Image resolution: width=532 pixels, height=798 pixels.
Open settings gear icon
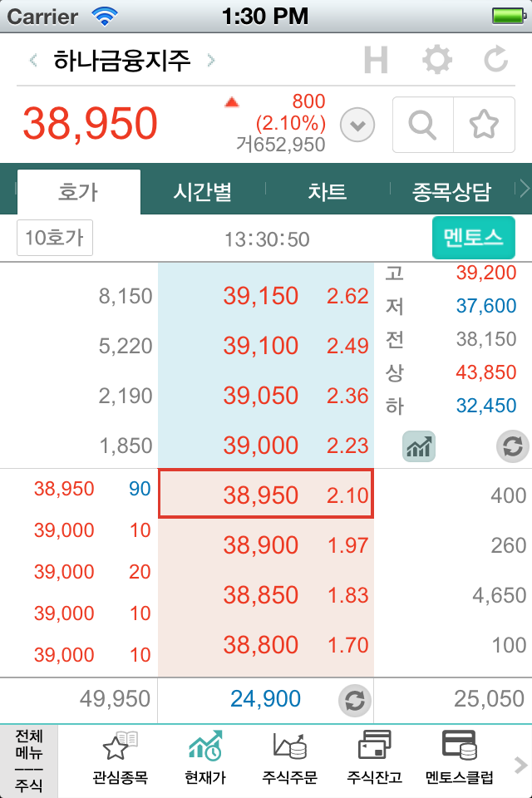tap(437, 60)
